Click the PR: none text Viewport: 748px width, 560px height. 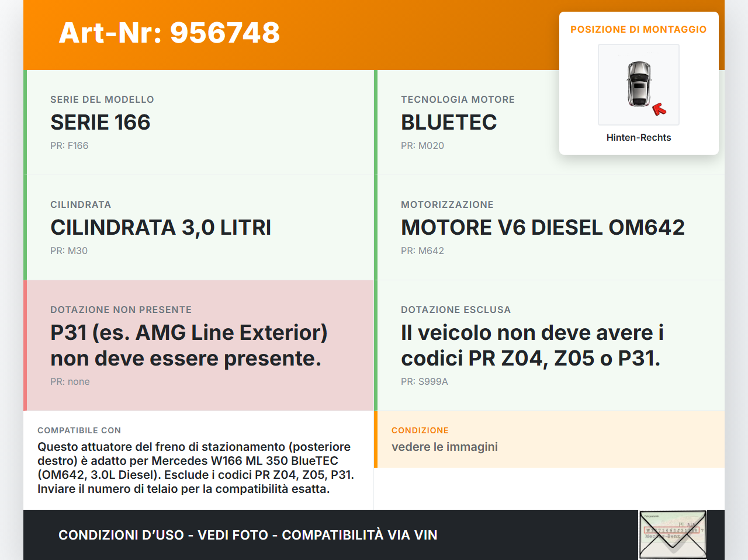[x=70, y=381]
